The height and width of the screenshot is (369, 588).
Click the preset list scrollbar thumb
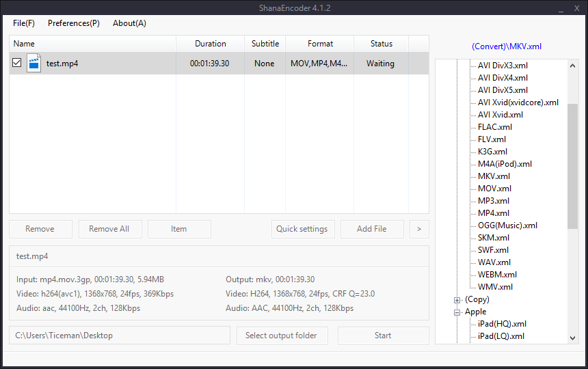click(x=573, y=166)
